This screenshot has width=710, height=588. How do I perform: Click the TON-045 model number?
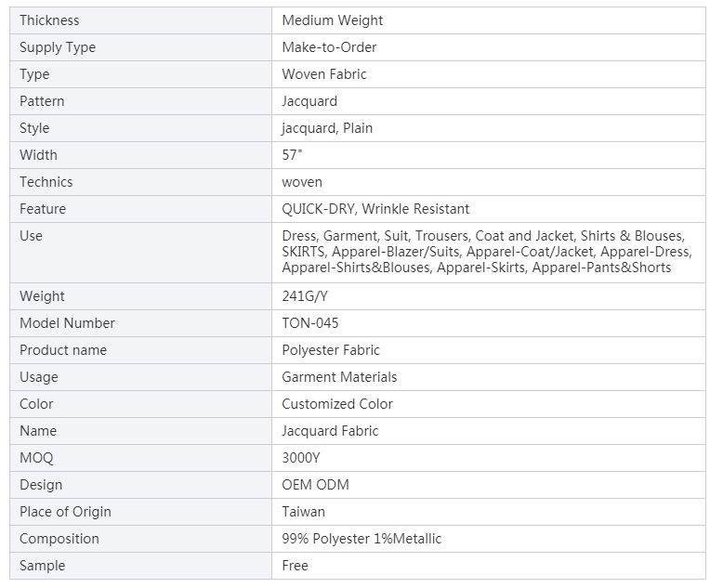[309, 323]
